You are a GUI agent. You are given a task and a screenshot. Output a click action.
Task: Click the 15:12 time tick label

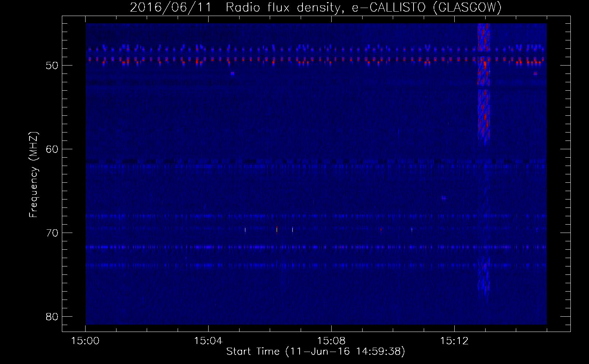click(x=454, y=341)
